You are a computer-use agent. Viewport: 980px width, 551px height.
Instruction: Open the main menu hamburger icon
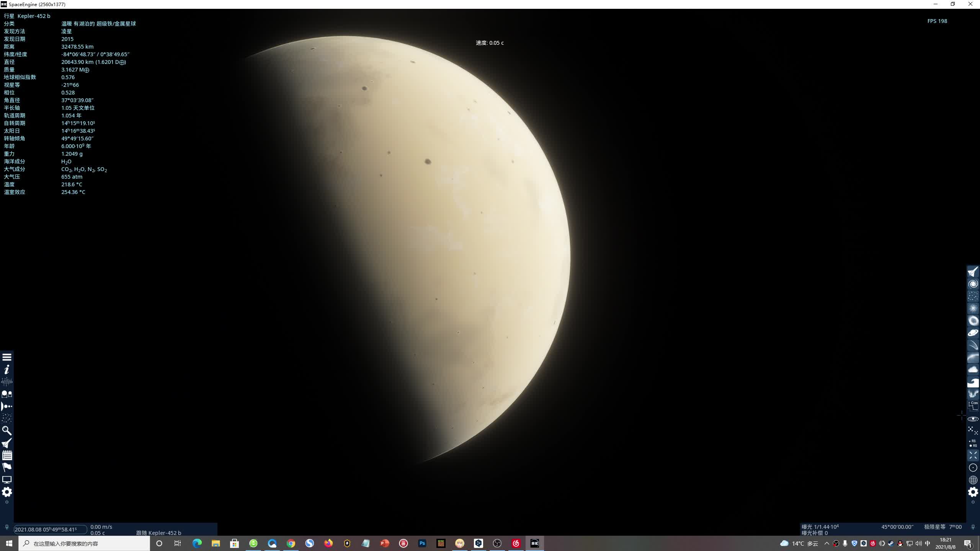(7, 357)
